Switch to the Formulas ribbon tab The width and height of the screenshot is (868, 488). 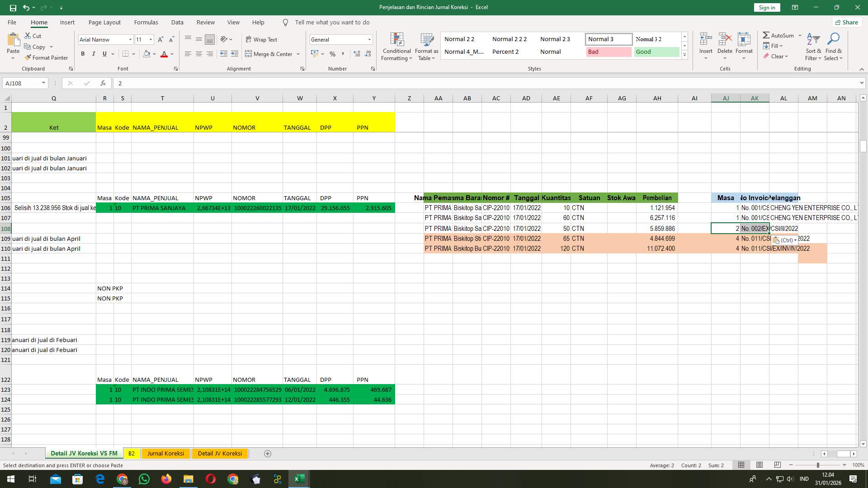[146, 22]
